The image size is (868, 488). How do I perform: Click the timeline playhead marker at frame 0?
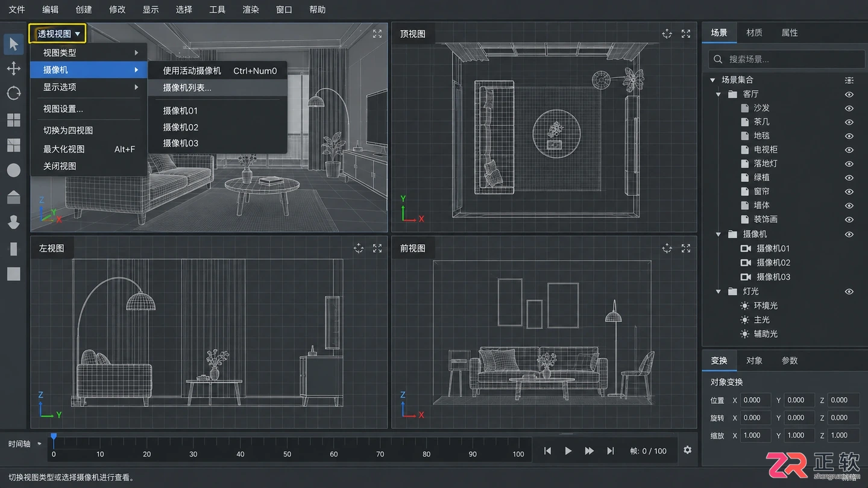[54, 437]
